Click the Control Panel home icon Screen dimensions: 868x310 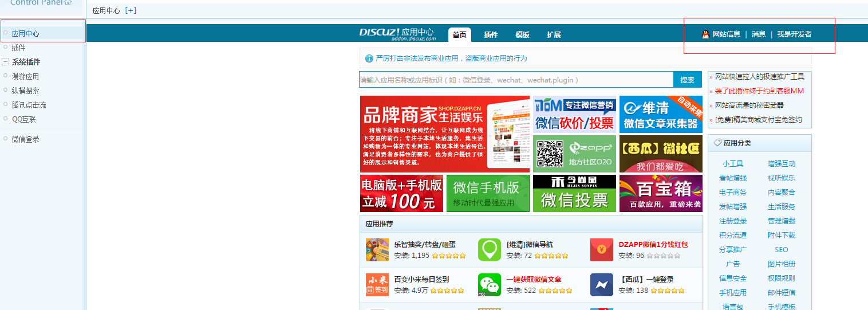68,2
